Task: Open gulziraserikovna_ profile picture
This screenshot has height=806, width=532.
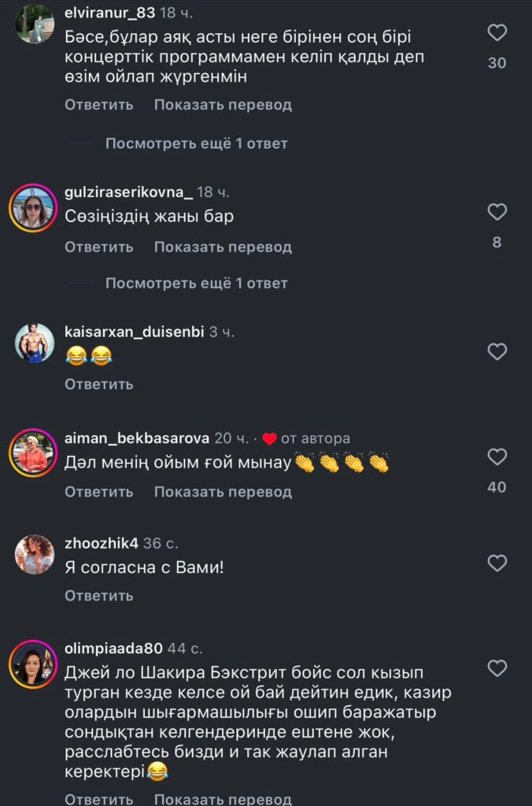Action: pos(33,208)
